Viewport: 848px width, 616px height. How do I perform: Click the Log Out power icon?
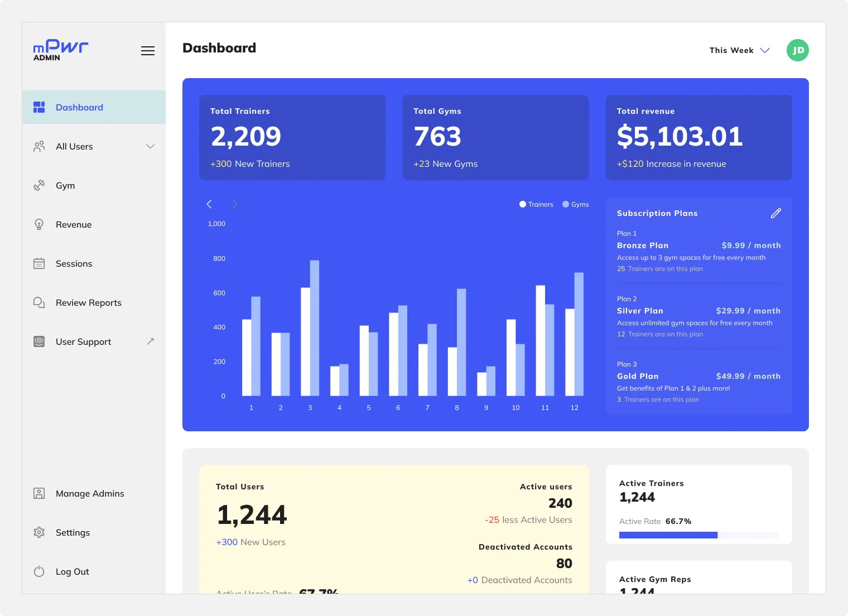point(39,571)
